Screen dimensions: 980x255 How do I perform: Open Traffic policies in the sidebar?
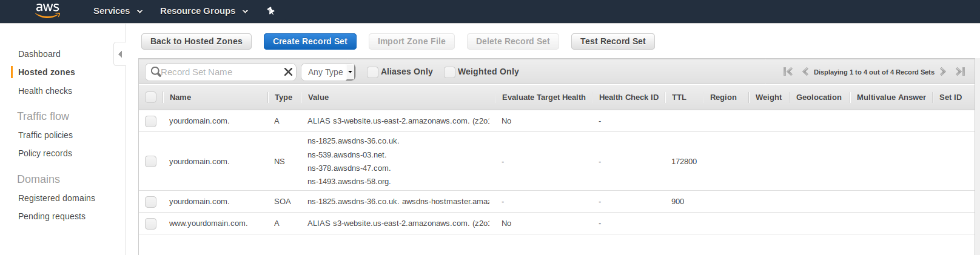tap(45, 135)
